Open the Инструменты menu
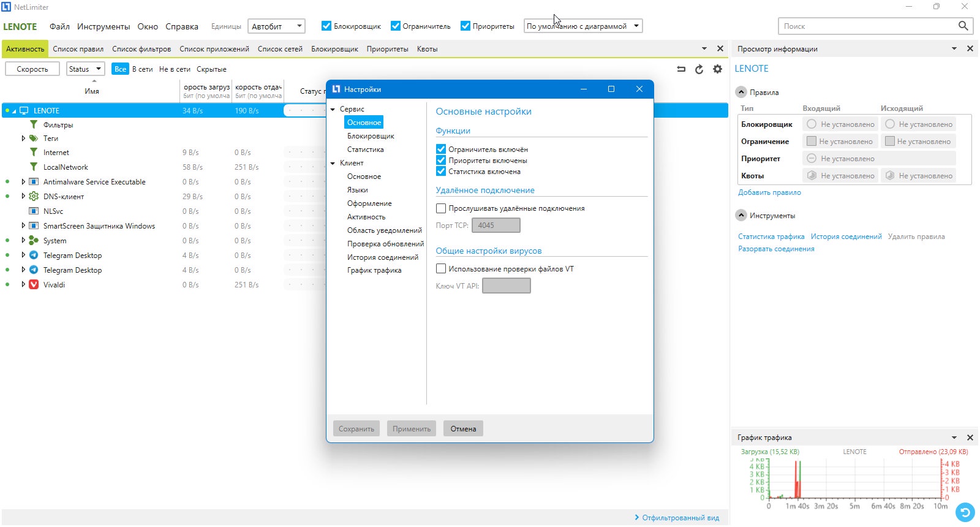Screen dimensions: 980x527 click(104, 26)
